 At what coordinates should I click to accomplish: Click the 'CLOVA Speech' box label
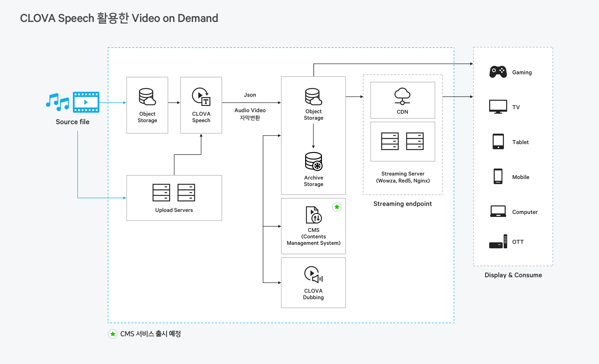point(201,117)
